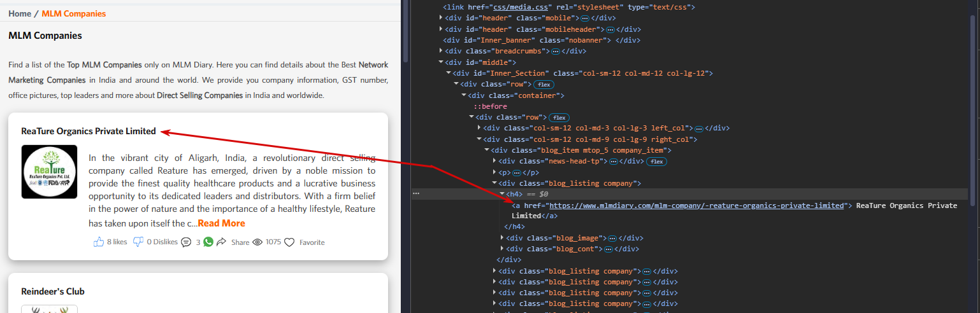Collapse the Inner_Section div node
Image resolution: width=980 pixels, height=313 pixels.
pos(449,73)
